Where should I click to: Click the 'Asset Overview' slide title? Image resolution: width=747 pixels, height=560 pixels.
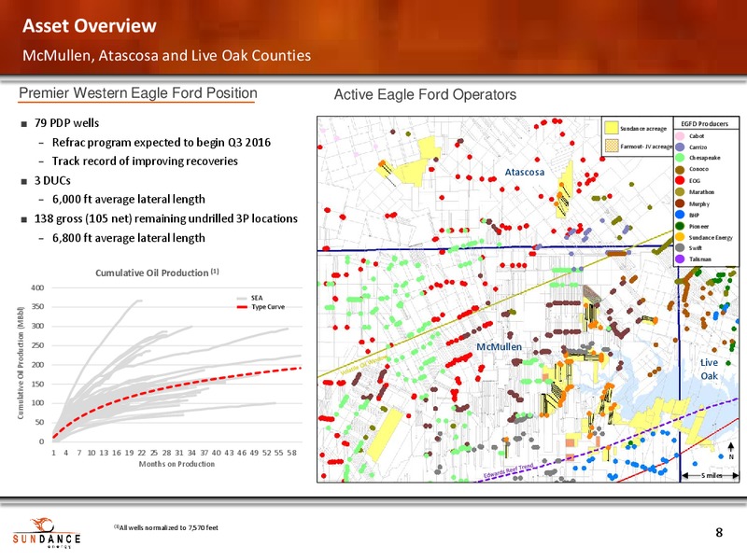pyautogui.click(x=89, y=26)
